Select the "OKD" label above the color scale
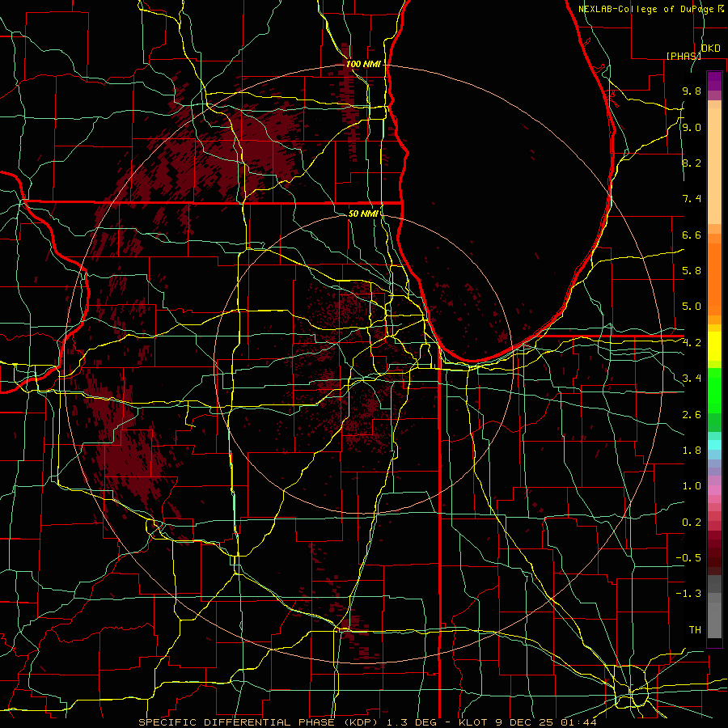 [x=710, y=49]
